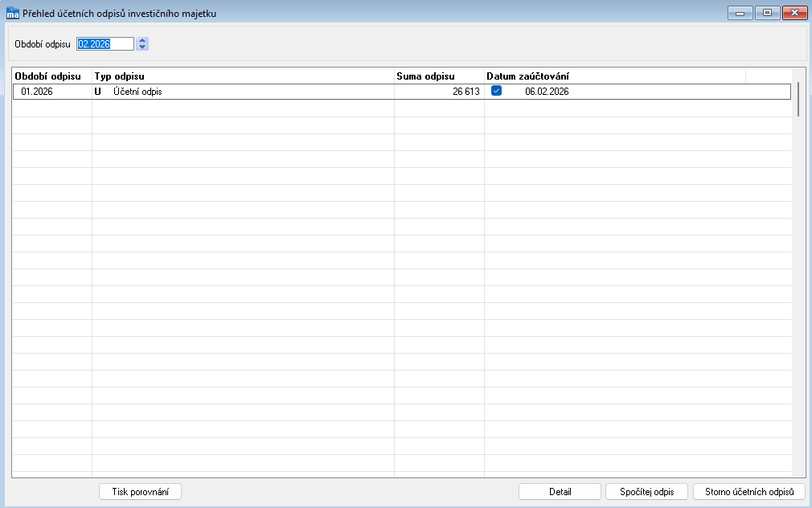
Task: Click the Období odpisu stepper arrows
Action: [x=142, y=44]
